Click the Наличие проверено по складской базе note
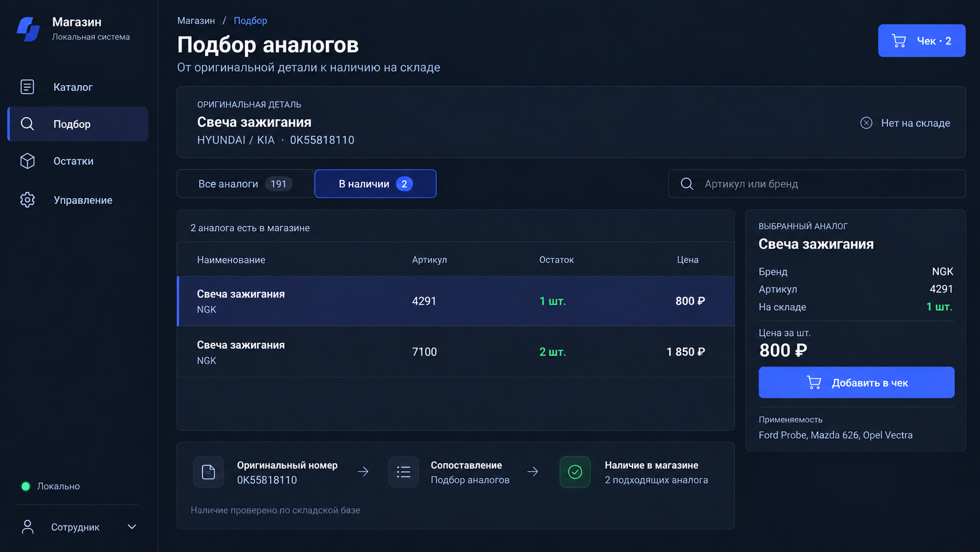This screenshot has width=980, height=552. pyautogui.click(x=275, y=510)
